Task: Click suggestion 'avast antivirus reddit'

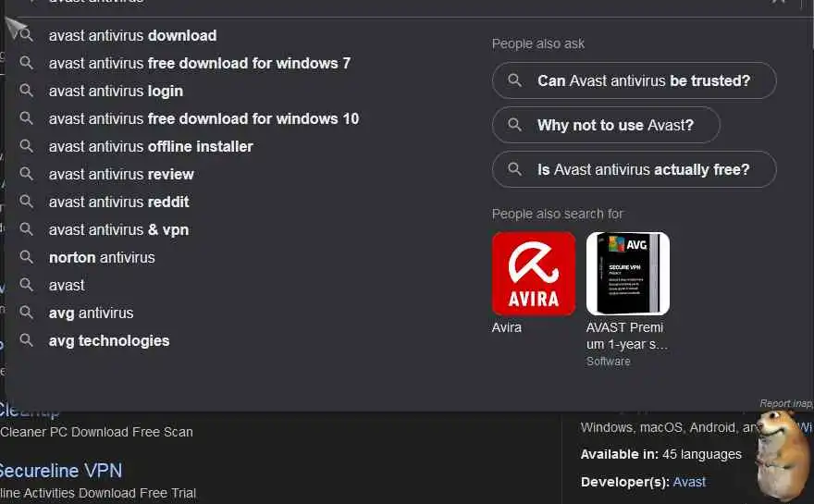Action: (119, 202)
